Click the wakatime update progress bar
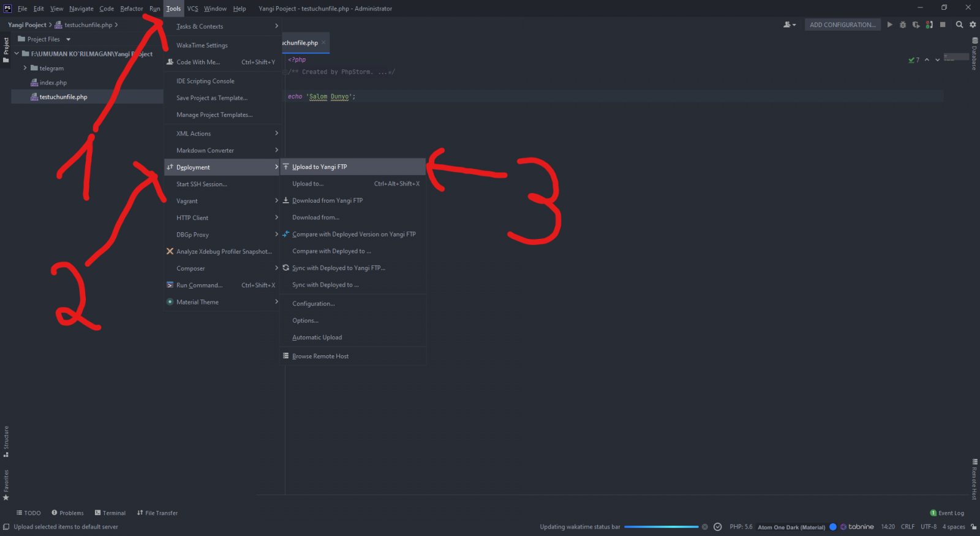 661,527
